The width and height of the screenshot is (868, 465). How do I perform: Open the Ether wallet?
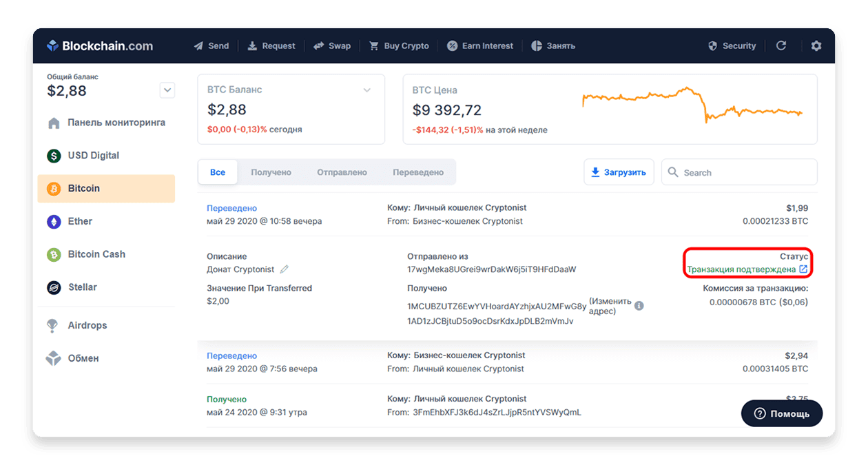coord(106,222)
